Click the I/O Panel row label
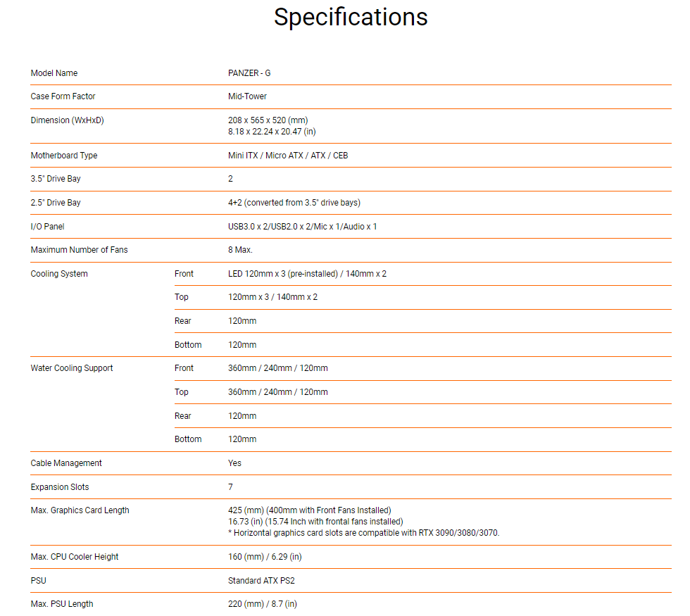Viewport: 690px width, 616px height. click(x=47, y=227)
